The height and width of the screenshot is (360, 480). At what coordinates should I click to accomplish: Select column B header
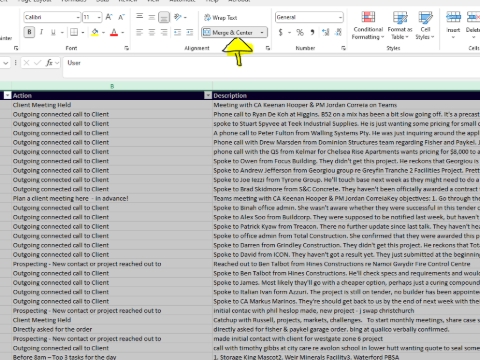pyautogui.click(x=112, y=86)
